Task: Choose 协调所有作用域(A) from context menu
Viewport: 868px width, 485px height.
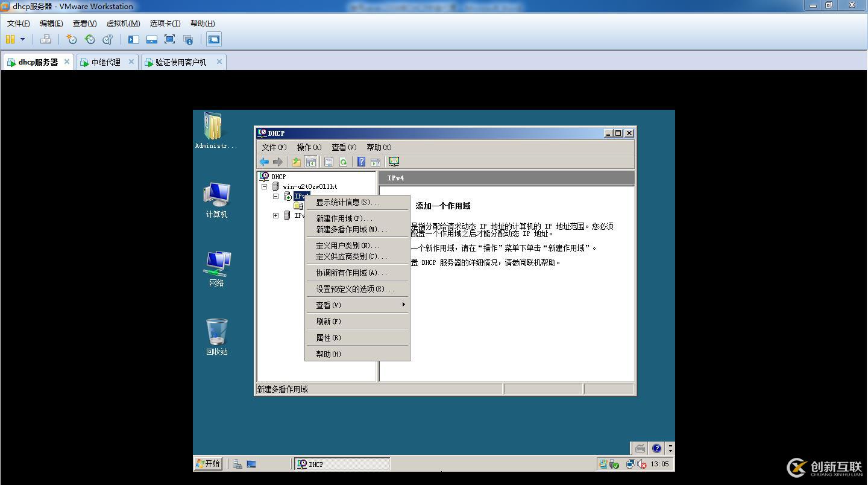Action: [x=357, y=273]
